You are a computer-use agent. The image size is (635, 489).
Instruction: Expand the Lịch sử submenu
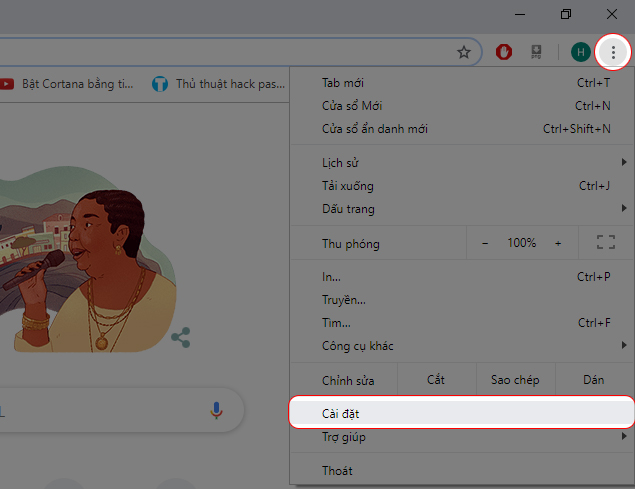coord(462,163)
